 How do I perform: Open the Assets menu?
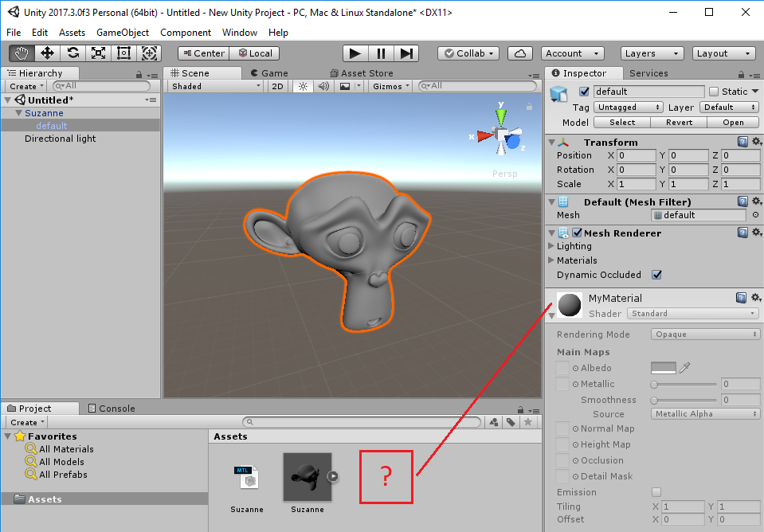(x=72, y=33)
